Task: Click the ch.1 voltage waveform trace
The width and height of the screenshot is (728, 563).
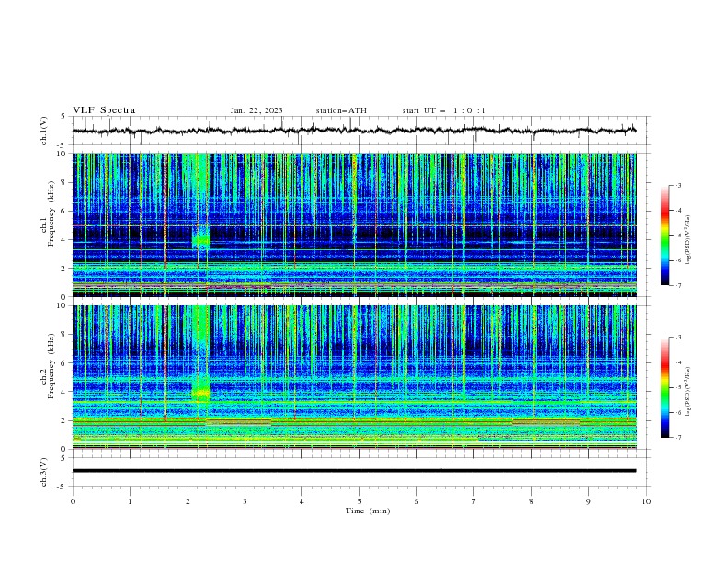Action: click(x=354, y=131)
